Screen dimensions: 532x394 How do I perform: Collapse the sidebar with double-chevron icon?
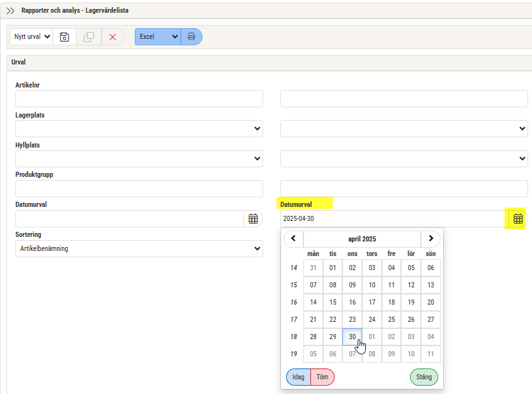pyautogui.click(x=10, y=11)
